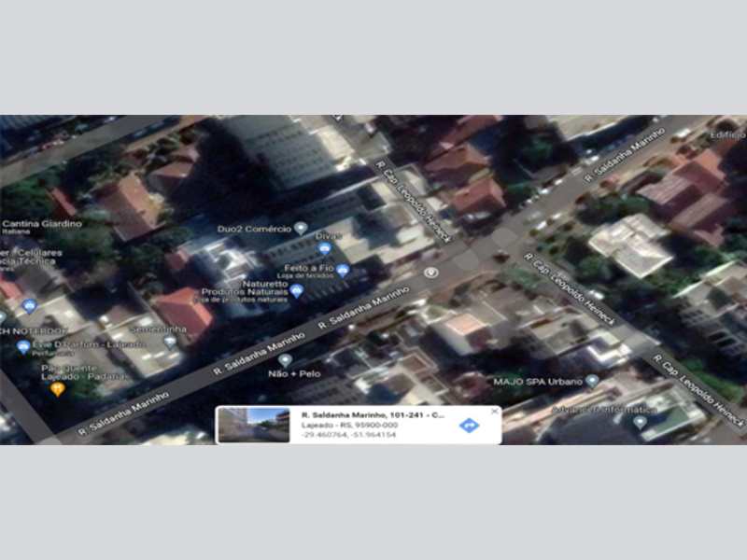This screenshot has height=560, width=747.
Task: Click the Não + Pelo map pin
Action: (285, 360)
